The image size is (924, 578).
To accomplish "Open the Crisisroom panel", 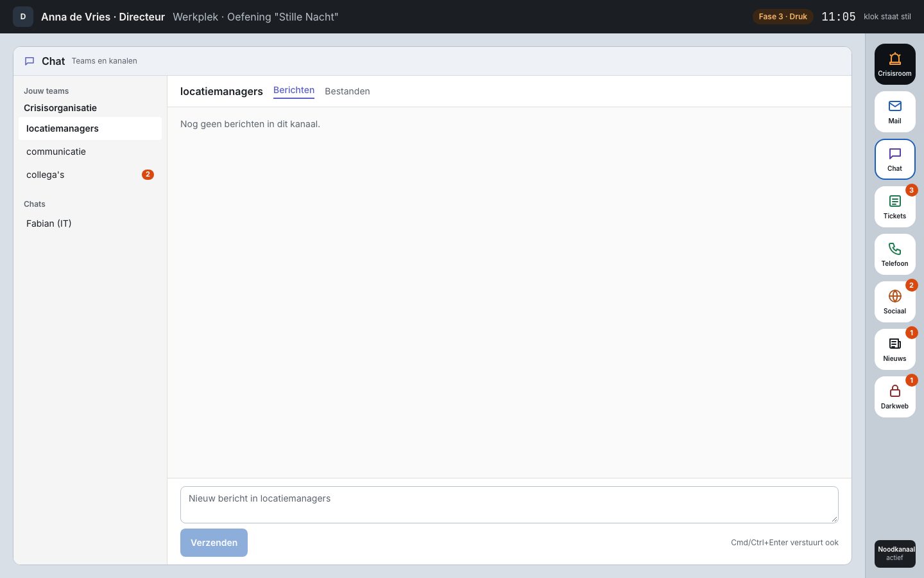I will tap(894, 64).
